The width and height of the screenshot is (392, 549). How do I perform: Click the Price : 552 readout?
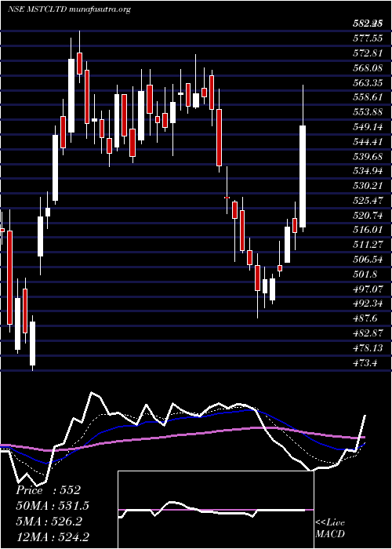[x=49, y=490]
